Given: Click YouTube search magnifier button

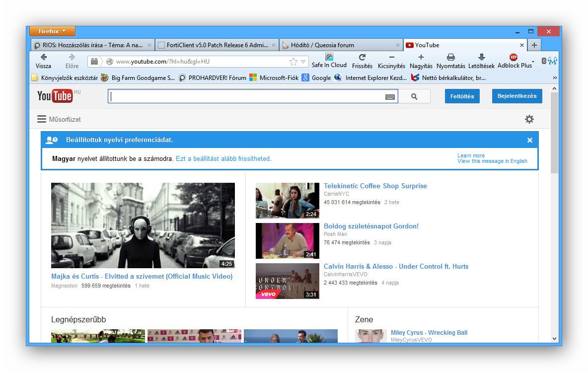Looking at the screenshot, I should pyautogui.click(x=414, y=96).
